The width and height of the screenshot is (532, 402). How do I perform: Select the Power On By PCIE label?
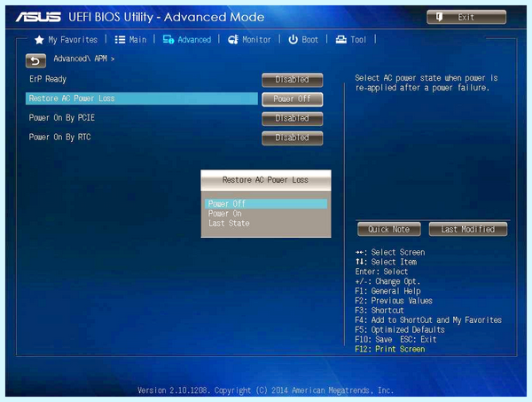tap(62, 118)
